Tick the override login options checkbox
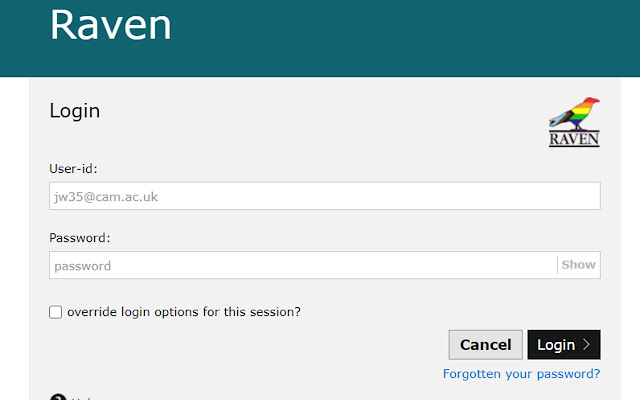 pos(56,312)
